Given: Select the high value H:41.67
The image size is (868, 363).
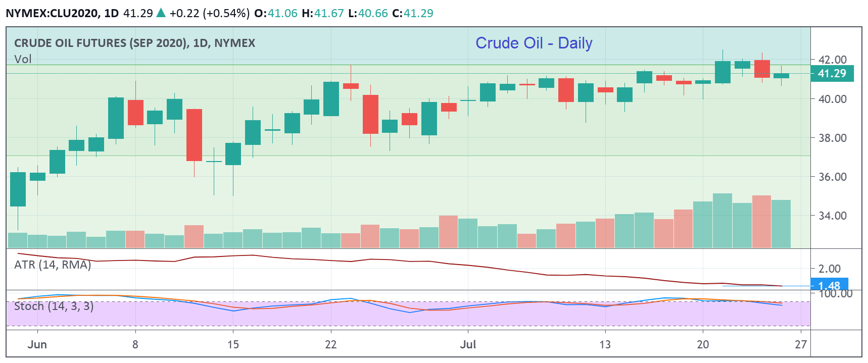Looking at the screenshot, I should (x=323, y=13).
